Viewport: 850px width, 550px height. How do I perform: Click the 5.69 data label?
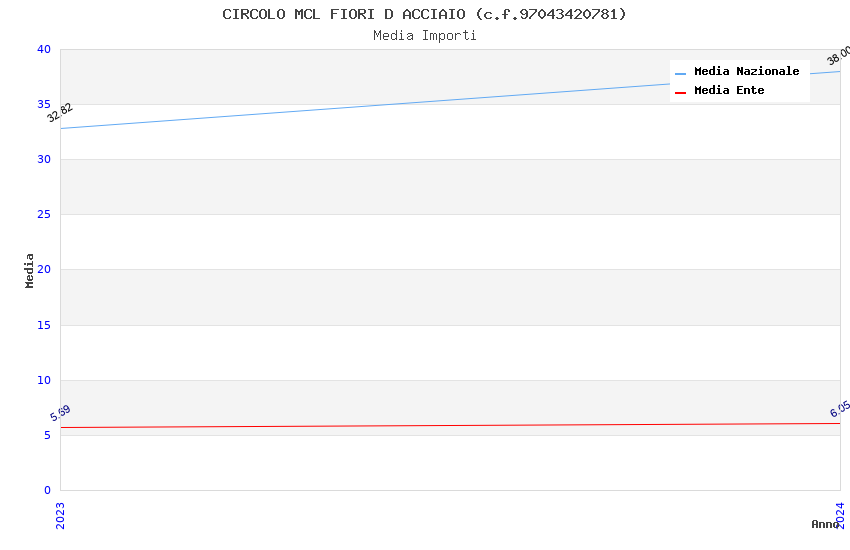(60, 413)
